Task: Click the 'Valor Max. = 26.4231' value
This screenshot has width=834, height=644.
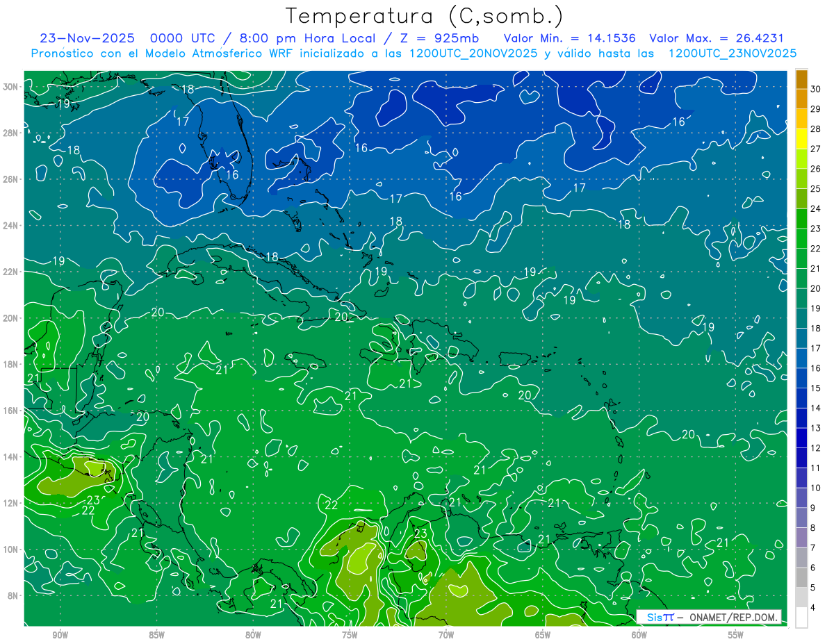Action: pos(717,39)
